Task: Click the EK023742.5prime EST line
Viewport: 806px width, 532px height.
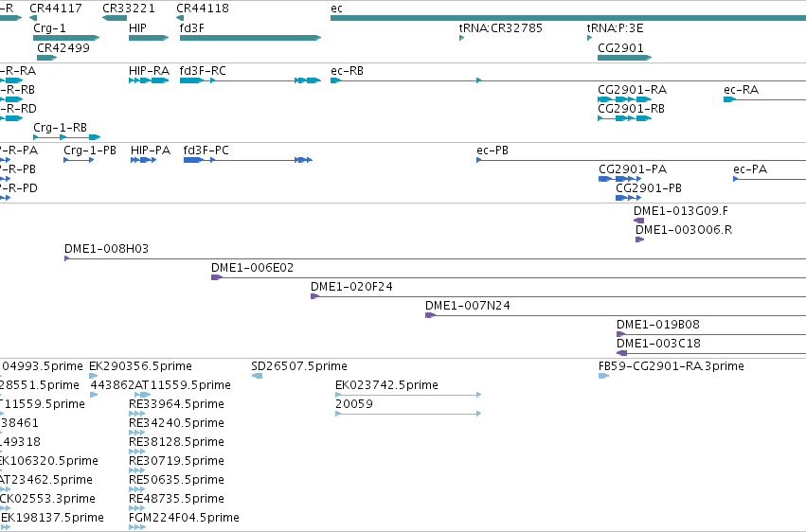Action: click(408, 395)
